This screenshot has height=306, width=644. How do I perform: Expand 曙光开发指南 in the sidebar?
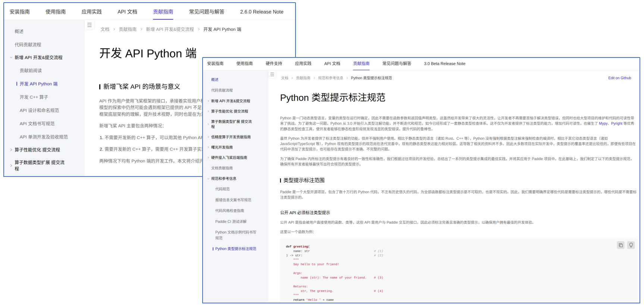208,147
